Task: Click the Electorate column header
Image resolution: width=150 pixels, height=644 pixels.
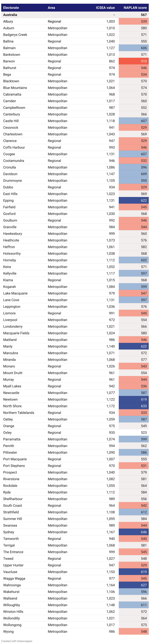Action: coord(11,8)
